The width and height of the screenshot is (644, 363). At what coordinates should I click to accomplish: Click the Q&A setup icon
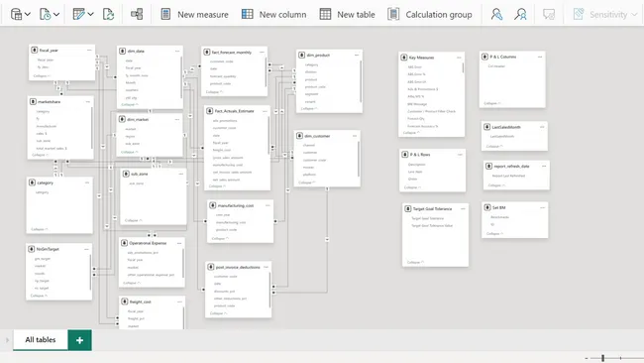point(549,15)
